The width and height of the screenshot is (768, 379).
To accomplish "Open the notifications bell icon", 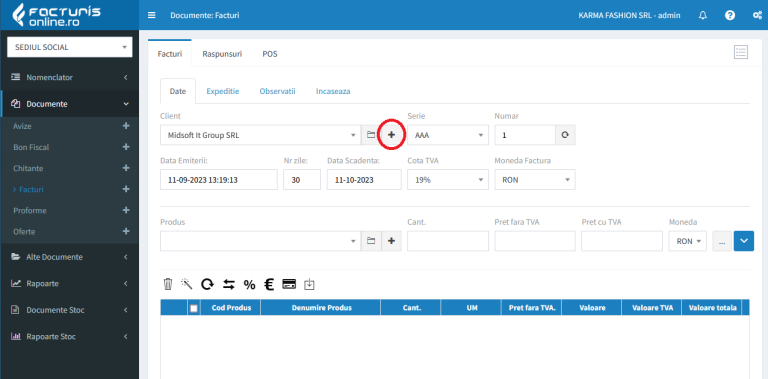I will click(x=703, y=15).
